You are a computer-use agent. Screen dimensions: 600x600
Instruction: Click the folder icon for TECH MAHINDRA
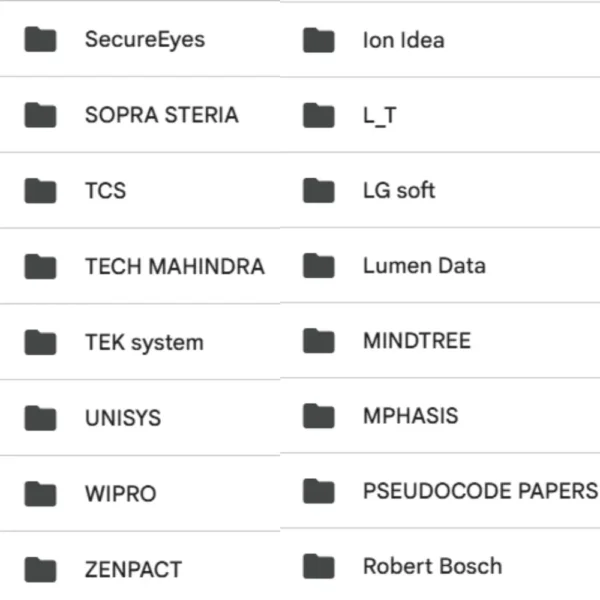tap(40, 267)
